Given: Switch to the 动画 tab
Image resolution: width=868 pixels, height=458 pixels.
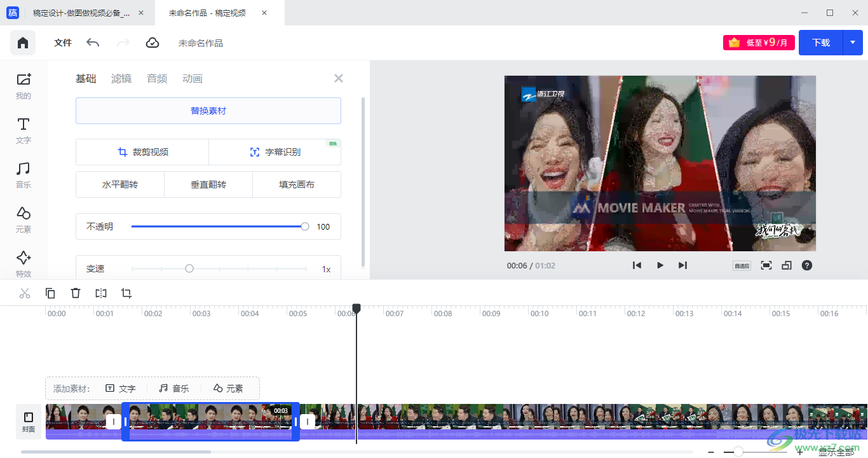Looking at the screenshot, I should pyautogui.click(x=193, y=78).
